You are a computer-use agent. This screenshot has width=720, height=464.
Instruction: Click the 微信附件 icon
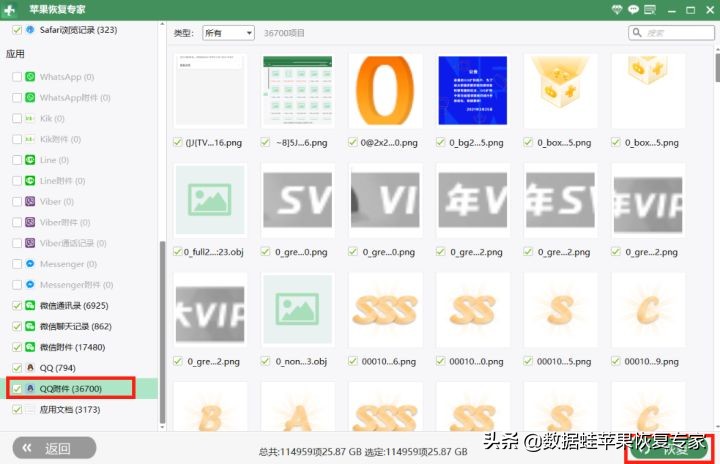(x=30, y=347)
